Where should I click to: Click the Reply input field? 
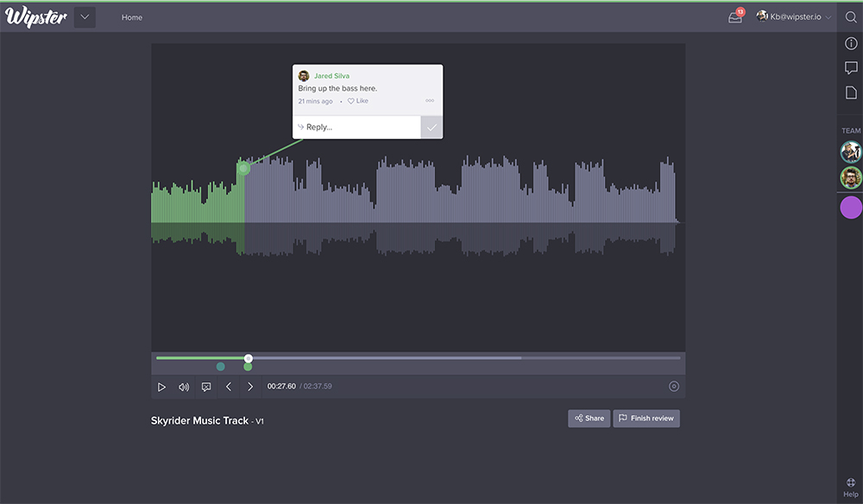coord(356,127)
